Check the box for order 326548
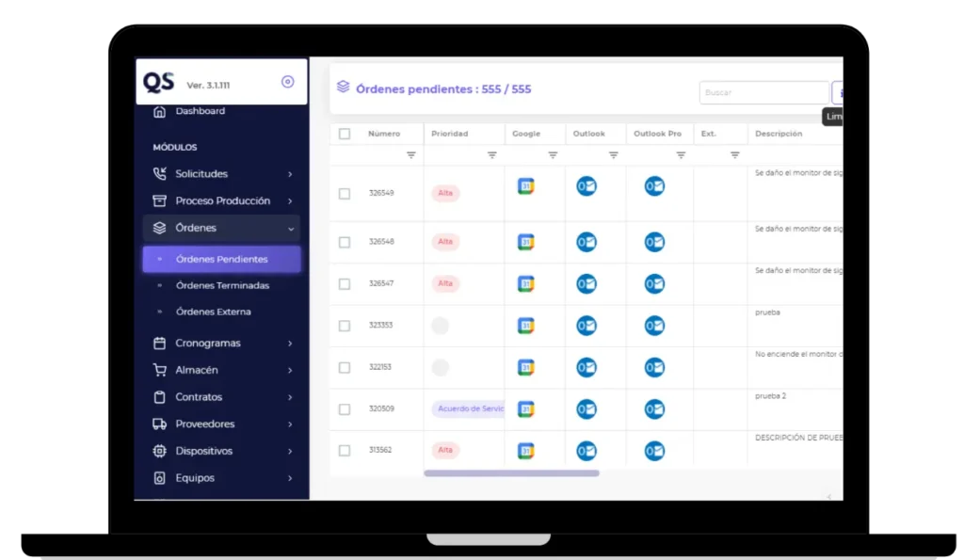Screen dimensions: 964x560 [x=345, y=242]
